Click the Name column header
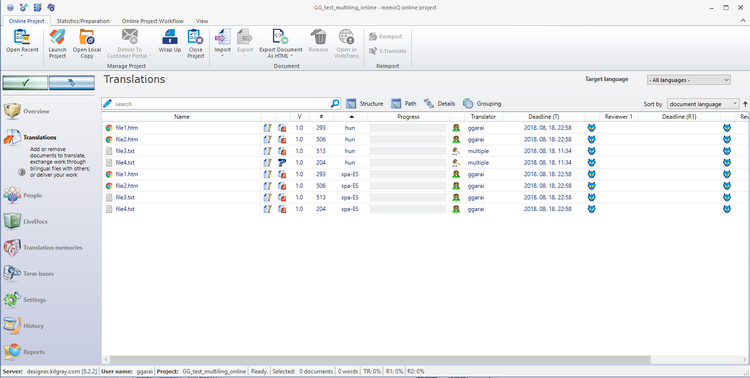The image size is (750, 378). [181, 117]
